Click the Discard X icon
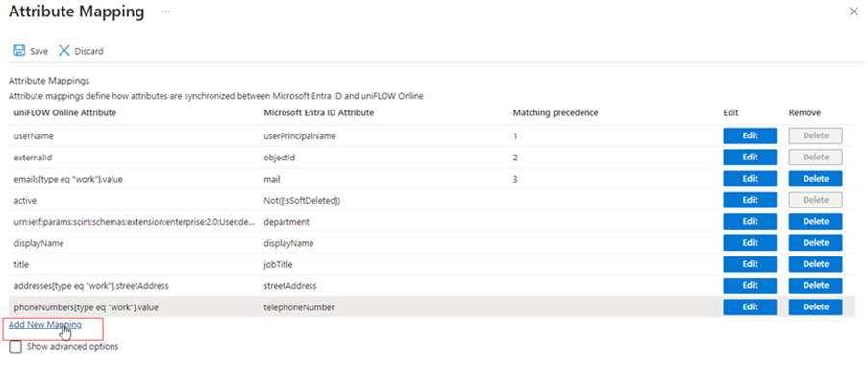This screenshot has width=868, height=366. (64, 51)
